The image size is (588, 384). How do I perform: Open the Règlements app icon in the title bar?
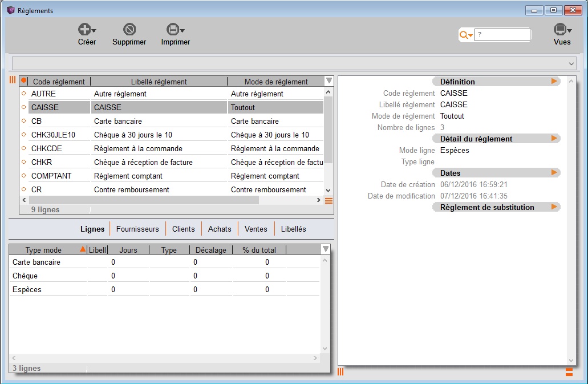point(11,10)
